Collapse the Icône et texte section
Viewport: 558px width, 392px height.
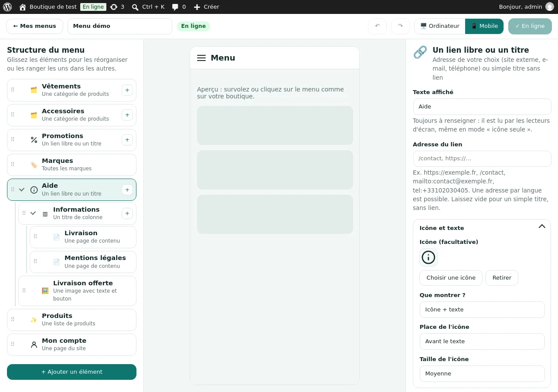(542, 226)
